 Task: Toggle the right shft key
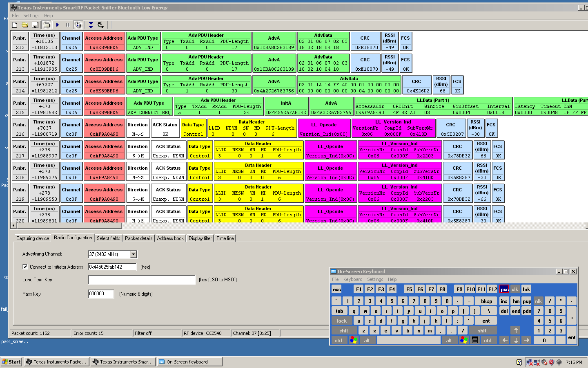482,331
